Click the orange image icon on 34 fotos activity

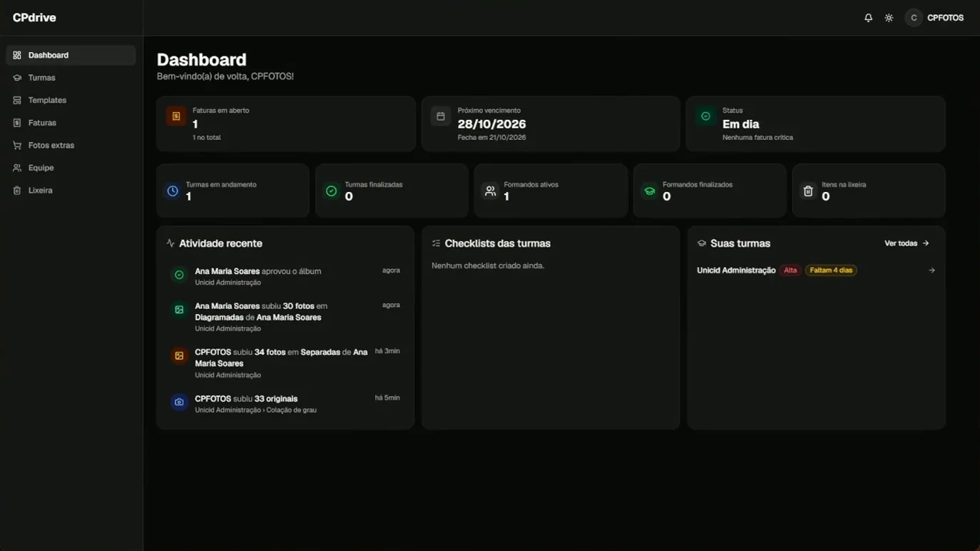click(x=179, y=355)
